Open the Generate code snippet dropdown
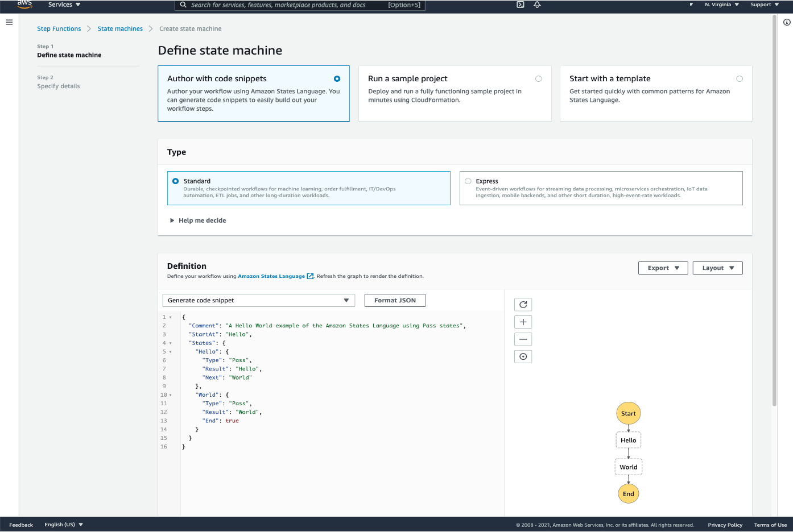This screenshot has height=532, width=793. (x=259, y=301)
